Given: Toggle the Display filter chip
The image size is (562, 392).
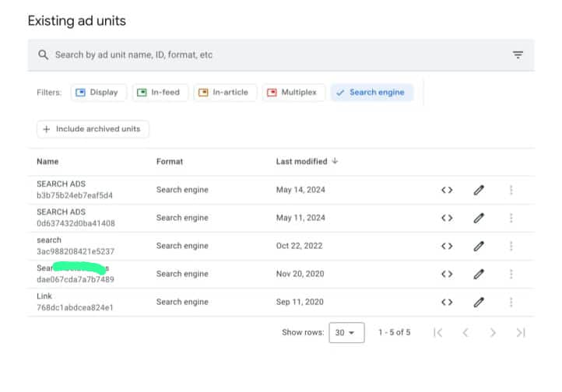Looking at the screenshot, I should tap(99, 93).
